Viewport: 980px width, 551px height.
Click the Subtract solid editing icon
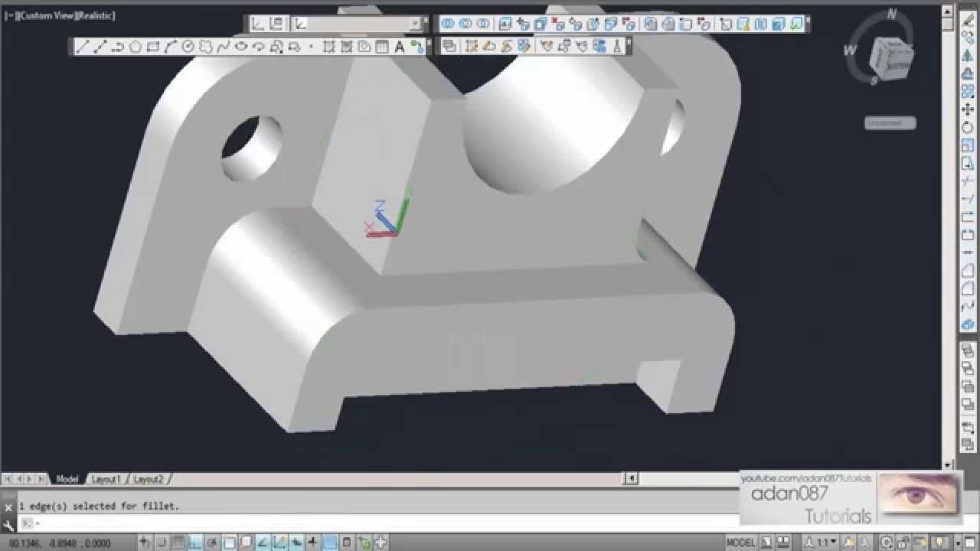pos(465,24)
